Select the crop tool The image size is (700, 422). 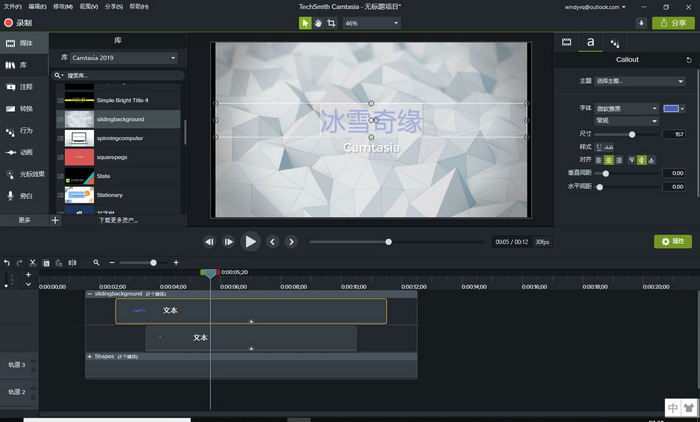(331, 23)
